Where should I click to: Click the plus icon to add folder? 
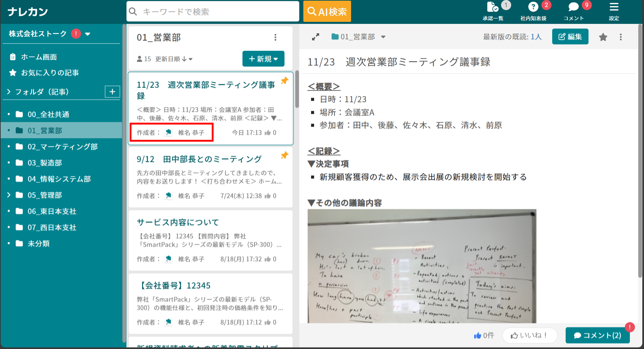tap(112, 92)
